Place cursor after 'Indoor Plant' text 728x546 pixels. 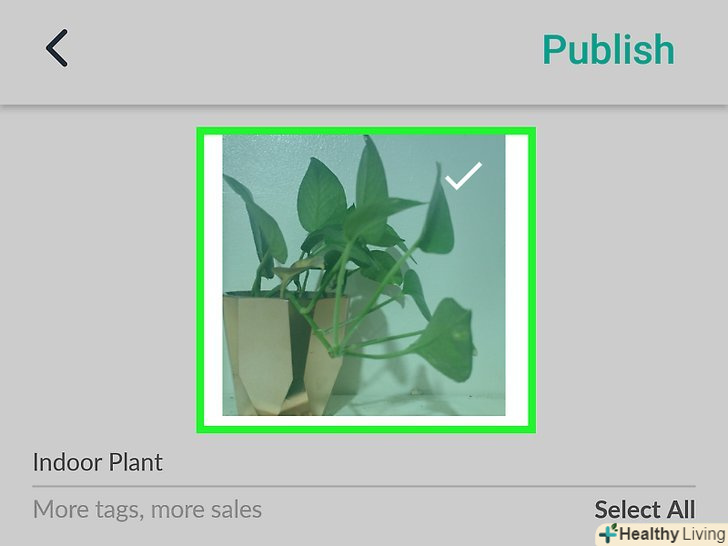[x=165, y=462]
